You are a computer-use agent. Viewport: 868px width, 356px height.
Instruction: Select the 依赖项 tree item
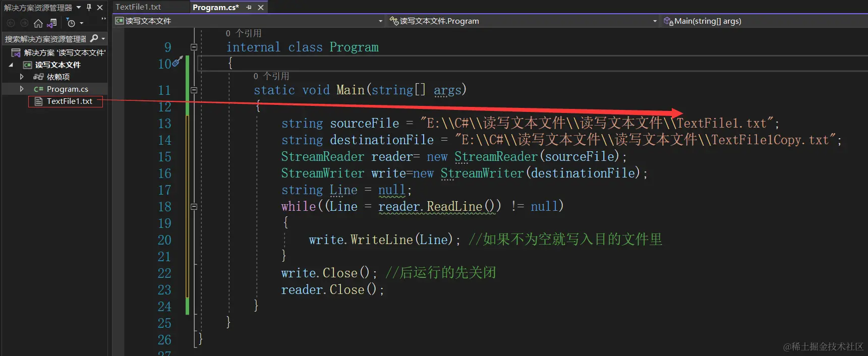[x=58, y=77]
